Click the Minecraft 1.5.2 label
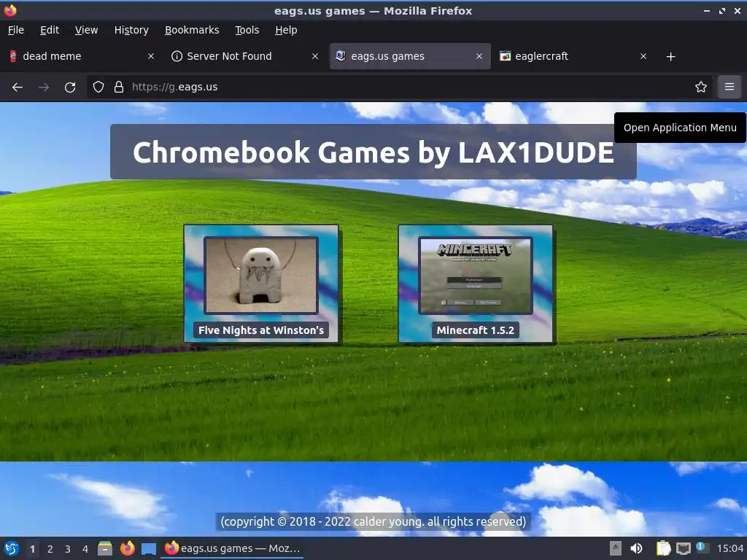Viewport: 747px width, 560px height. point(476,330)
